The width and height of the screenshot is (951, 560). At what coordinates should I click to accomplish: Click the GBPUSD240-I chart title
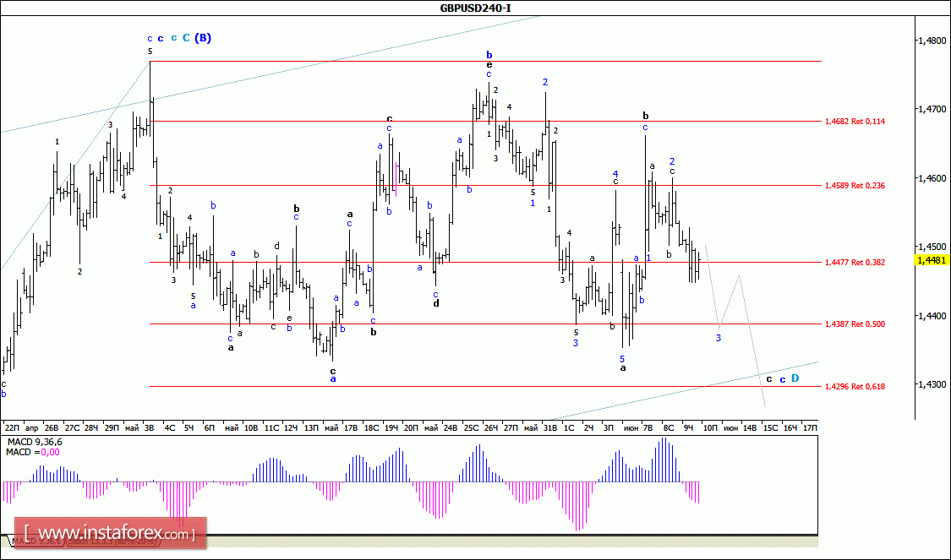[475, 8]
